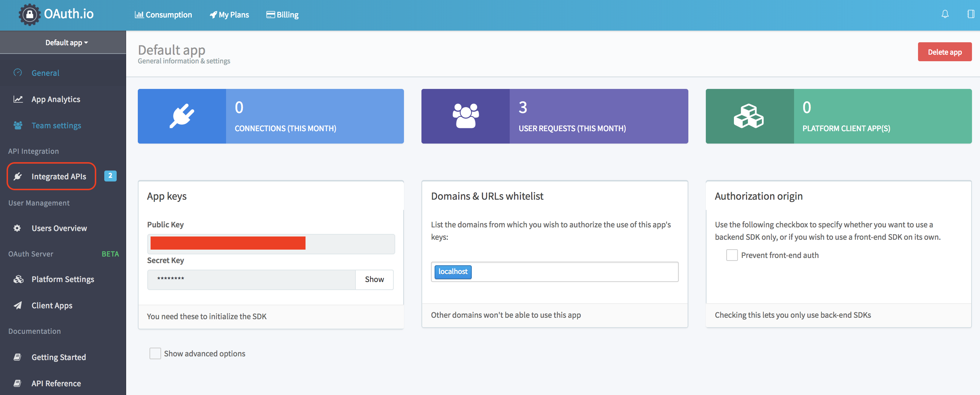This screenshot has width=980, height=395.
Task: Open API Reference documentation
Action: (56, 383)
